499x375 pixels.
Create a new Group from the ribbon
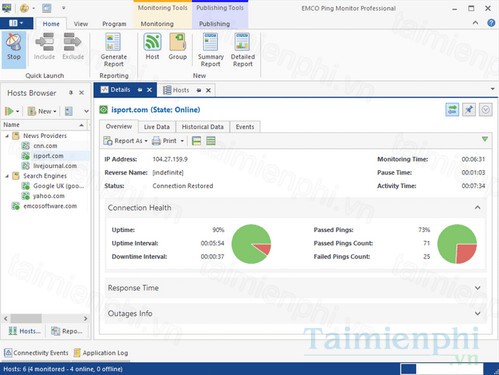(x=177, y=47)
